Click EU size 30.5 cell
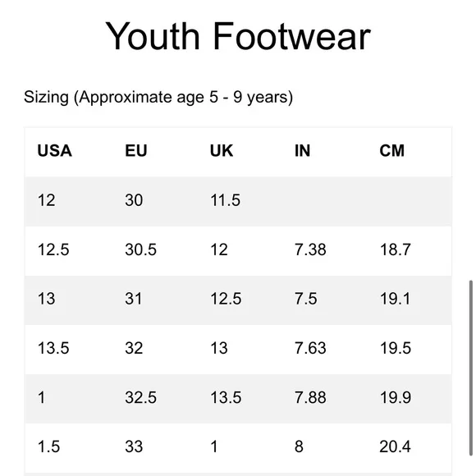476x476 pixels. [141, 249]
